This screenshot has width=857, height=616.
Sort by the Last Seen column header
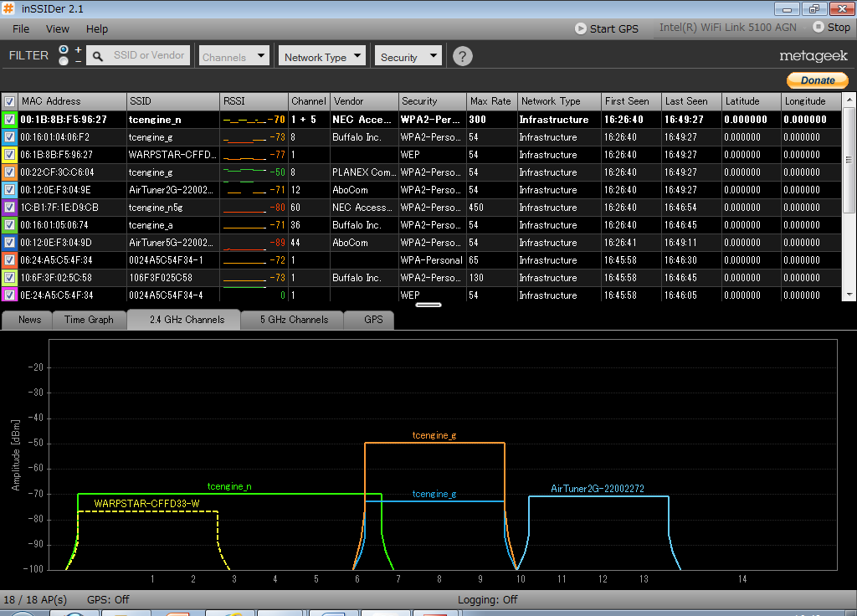pyautogui.click(x=690, y=101)
